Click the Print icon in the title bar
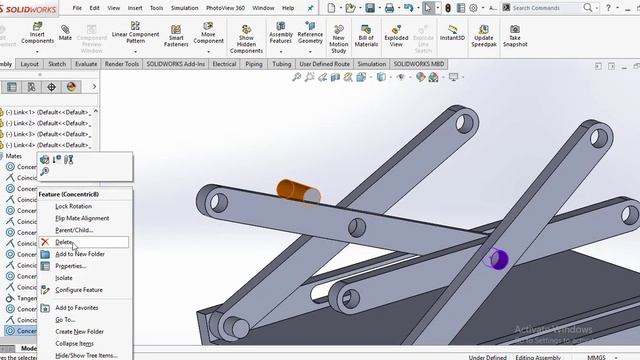 point(389,8)
